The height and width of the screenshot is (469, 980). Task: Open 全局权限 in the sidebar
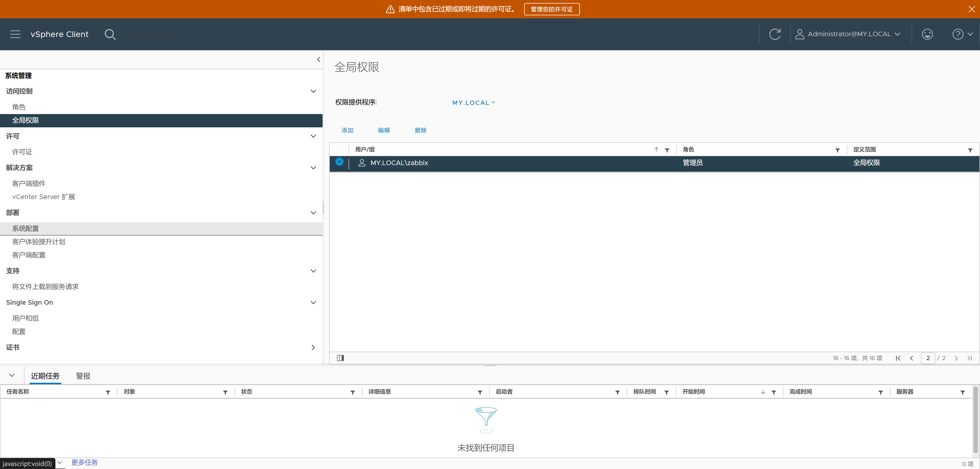[x=161, y=121]
